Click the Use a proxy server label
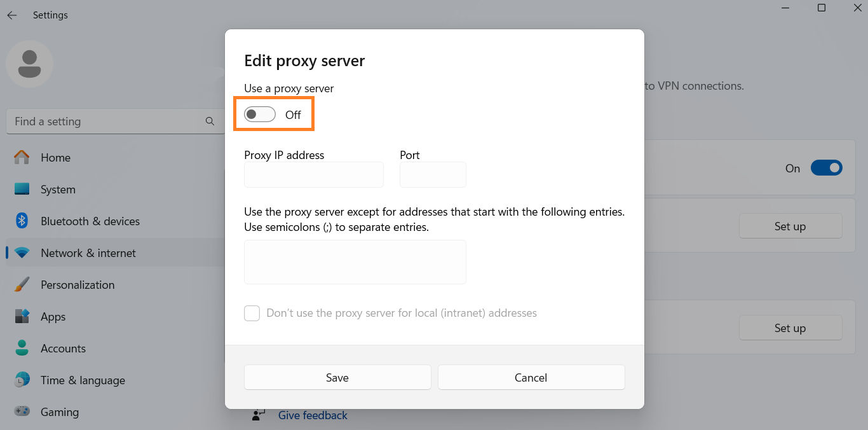The height and width of the screenshot is (430, 868). point(289,88)
